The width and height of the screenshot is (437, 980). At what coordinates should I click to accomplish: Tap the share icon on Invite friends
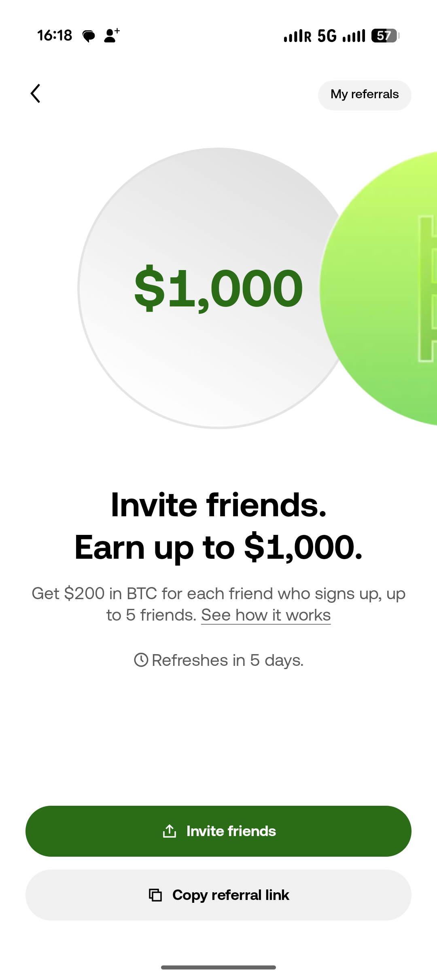click(x=170, y=831)
